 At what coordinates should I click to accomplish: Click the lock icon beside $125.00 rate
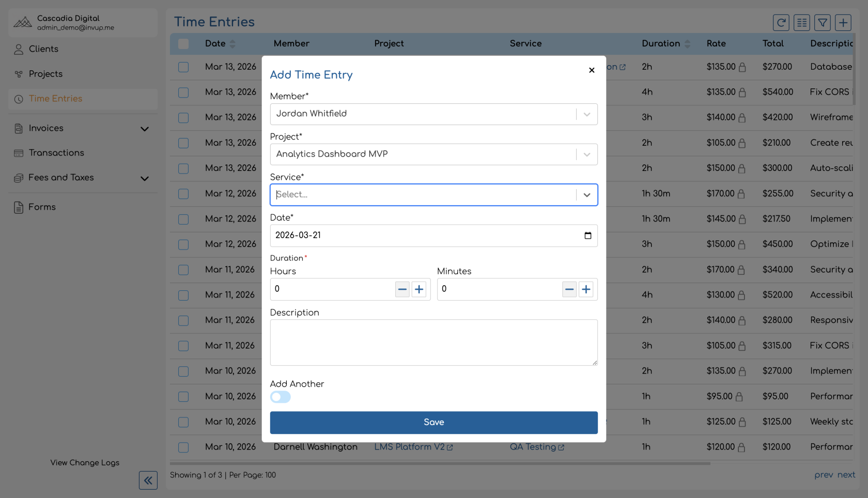[x=742, y=422]
